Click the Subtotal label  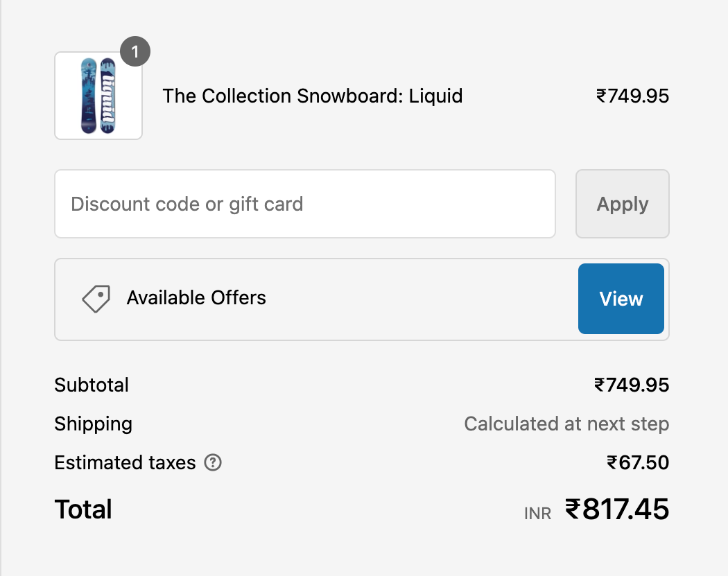92,385
